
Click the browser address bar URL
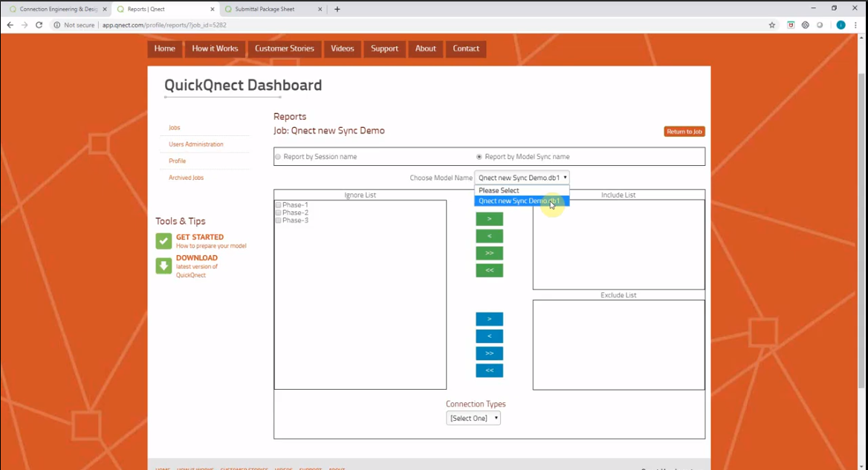(x=164, y=25)
